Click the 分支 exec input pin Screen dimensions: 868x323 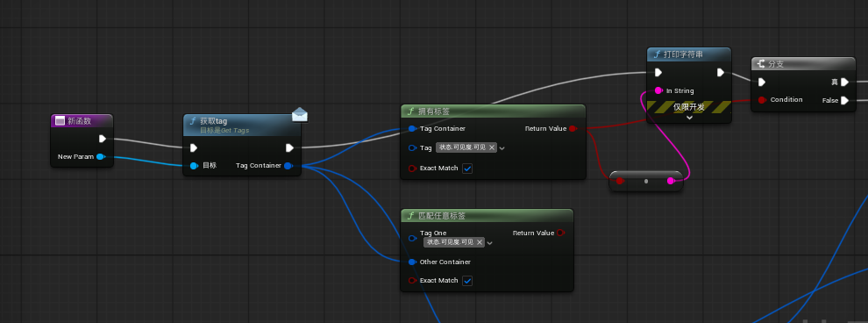pyautogui.click(x=762, y=82)
